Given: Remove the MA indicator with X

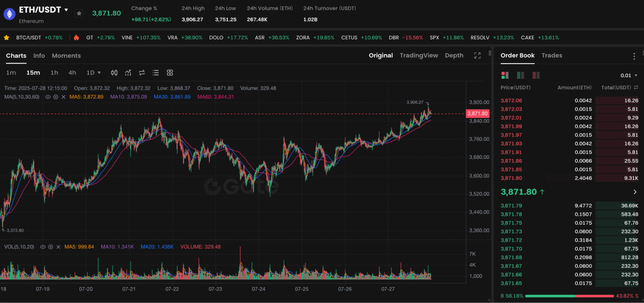Looking at the screenshot, I should click(x=63, y=97).
